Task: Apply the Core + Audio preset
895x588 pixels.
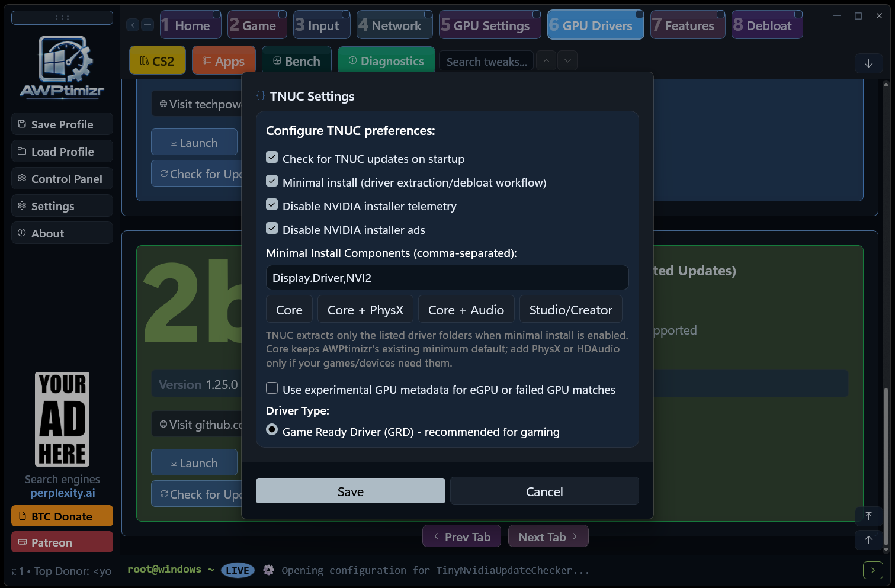Action: pyautogui.click(x=466, y=310)
